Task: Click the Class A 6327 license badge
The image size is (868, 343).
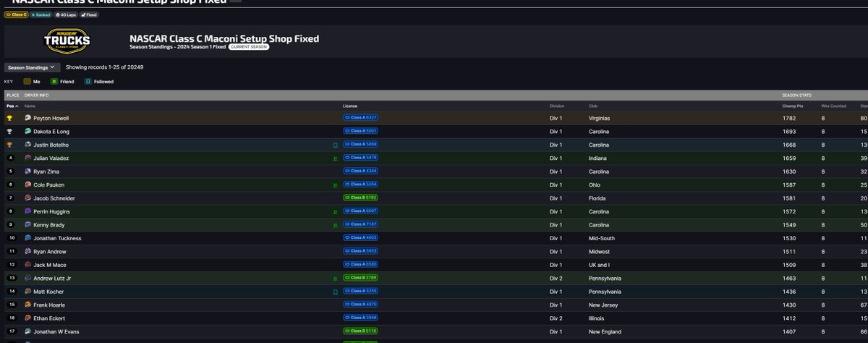Action: tap(360, 117)
